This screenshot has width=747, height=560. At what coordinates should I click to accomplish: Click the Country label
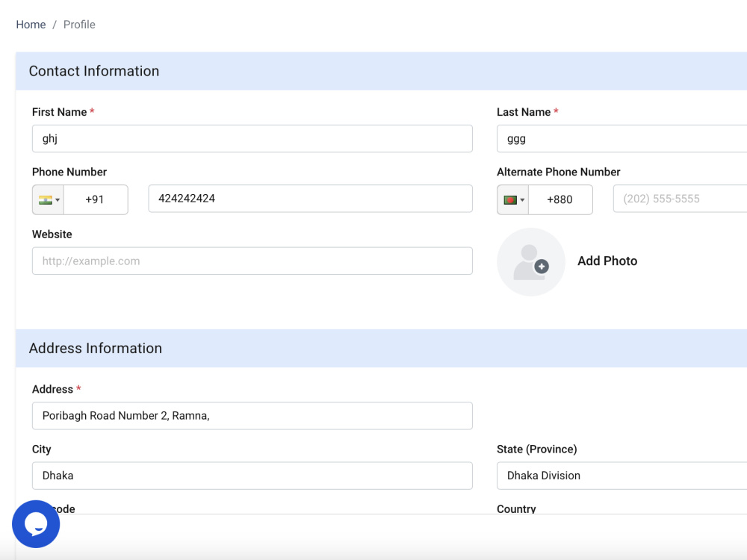point(516,508)
